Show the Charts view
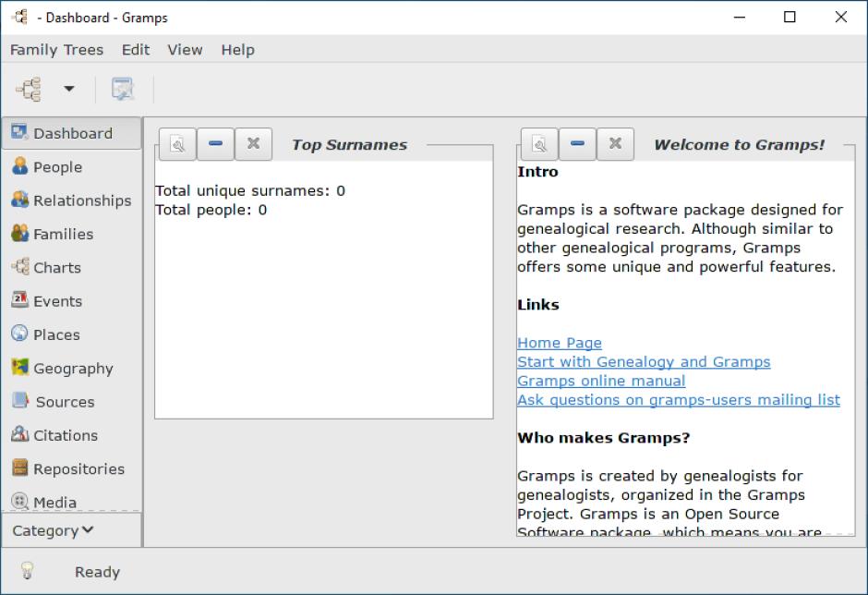The width and height of the screenshot is (868, 595). 71,268
